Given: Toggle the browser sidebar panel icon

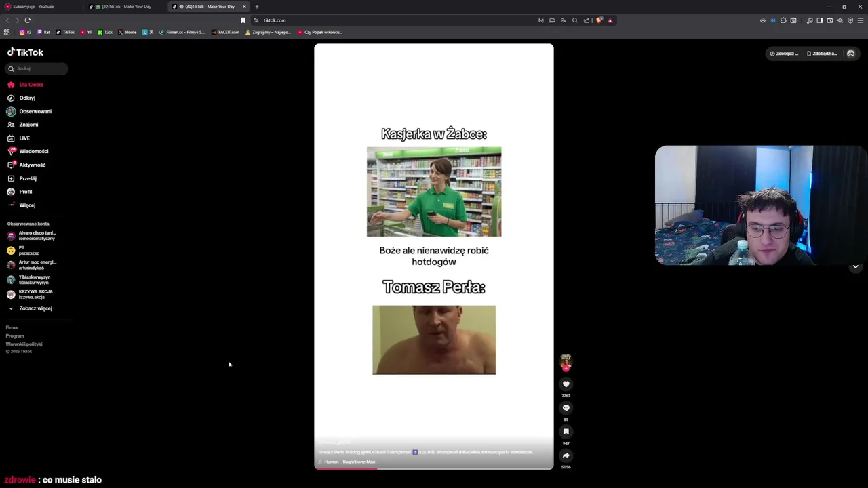Looking at the screenshot, I should coord(820,20).
